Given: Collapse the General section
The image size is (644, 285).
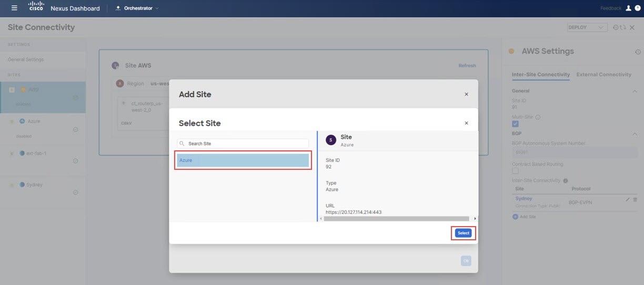Looking at the screenshot, I should click(x=635, y=91).
